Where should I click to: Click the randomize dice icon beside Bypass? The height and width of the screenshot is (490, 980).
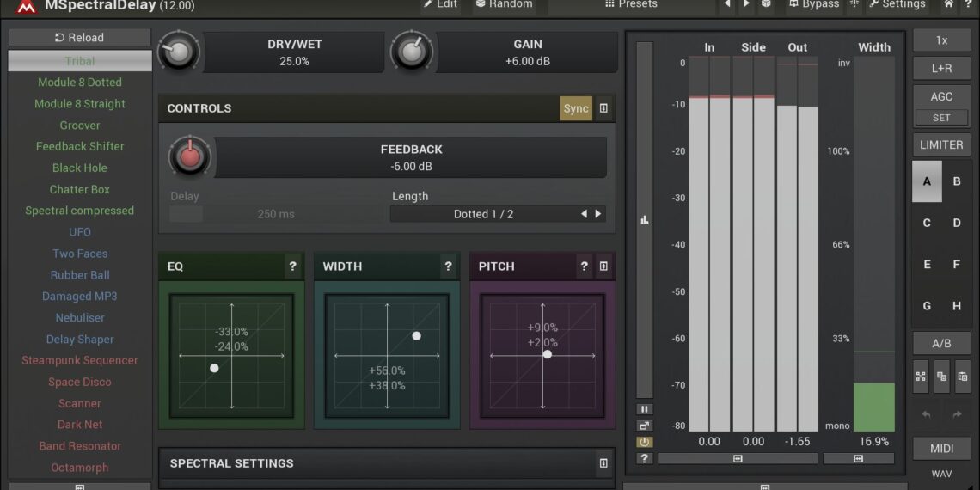[766, 4]
